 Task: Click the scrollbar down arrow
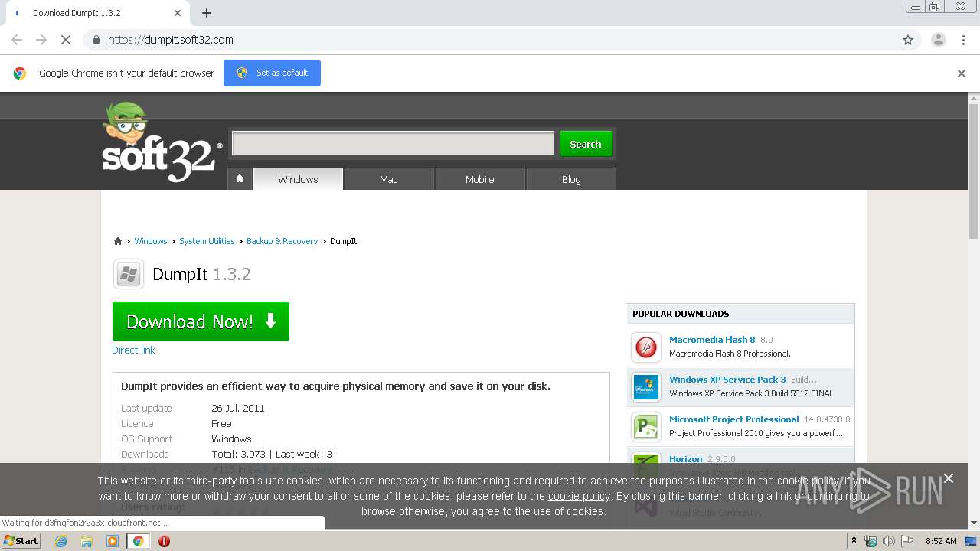[x=974, y=523]
